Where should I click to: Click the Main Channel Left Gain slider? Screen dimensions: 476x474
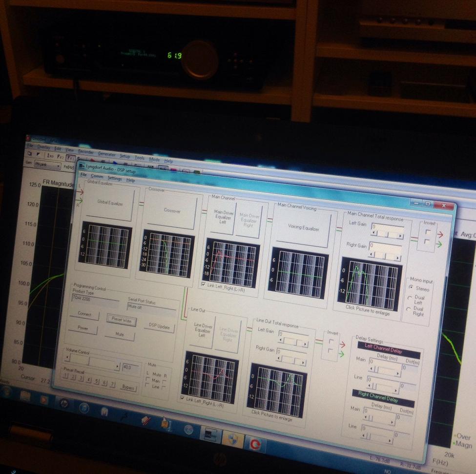pos(387,235)
